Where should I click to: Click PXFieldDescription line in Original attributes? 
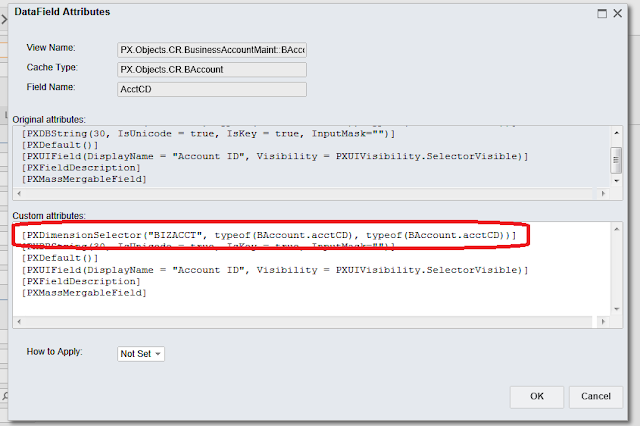pyautogui.click(x=81, y=168)
